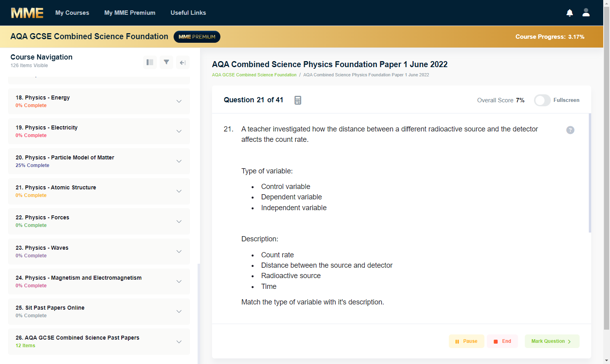This screenshot has height=364, width=610.
Task: Expand 21. Physics - Atomic Structure chevron
Action: [x=179, y=191]
